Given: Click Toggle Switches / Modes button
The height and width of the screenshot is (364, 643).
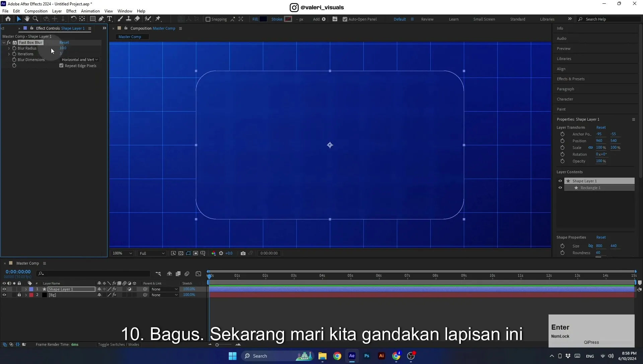Looking at the screenshot, I should click(119, 345).
